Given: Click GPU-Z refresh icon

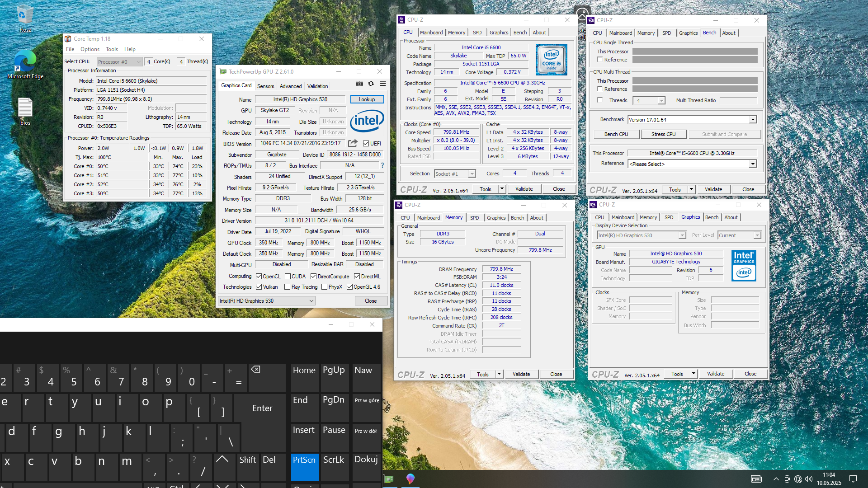Looking at the screenshot, I should (x=371, y=84).
